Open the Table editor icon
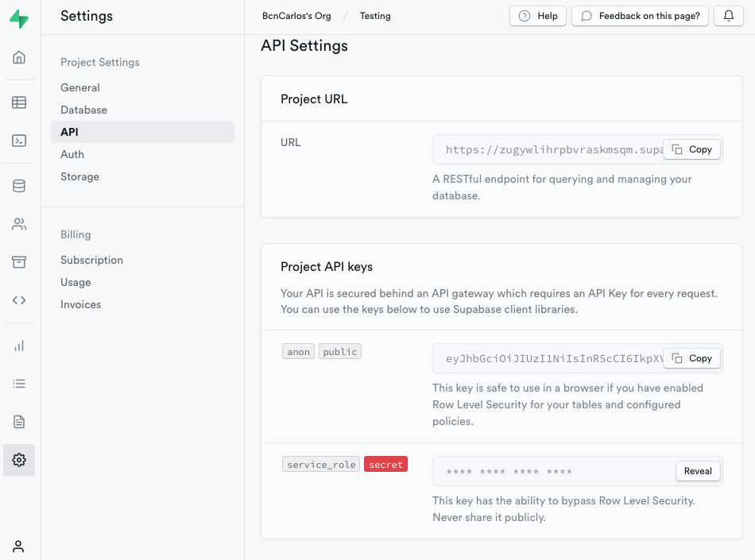Image resolution: width=755 pixels, height=560 pixels. click(19, 102)
